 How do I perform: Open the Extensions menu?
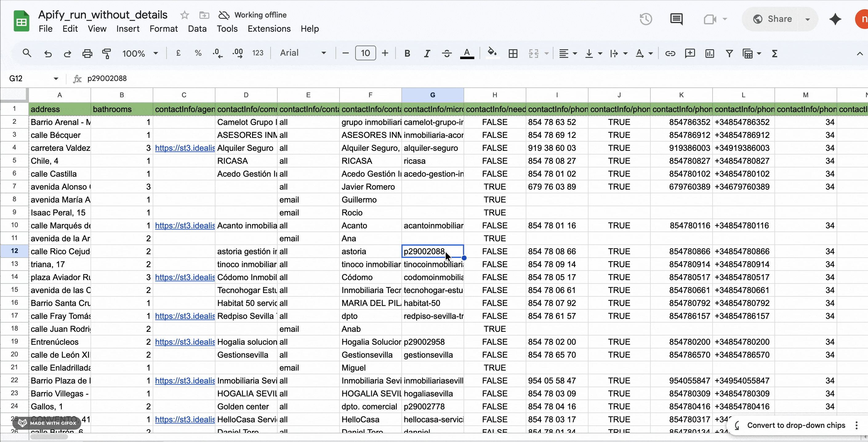click(269, 29)
